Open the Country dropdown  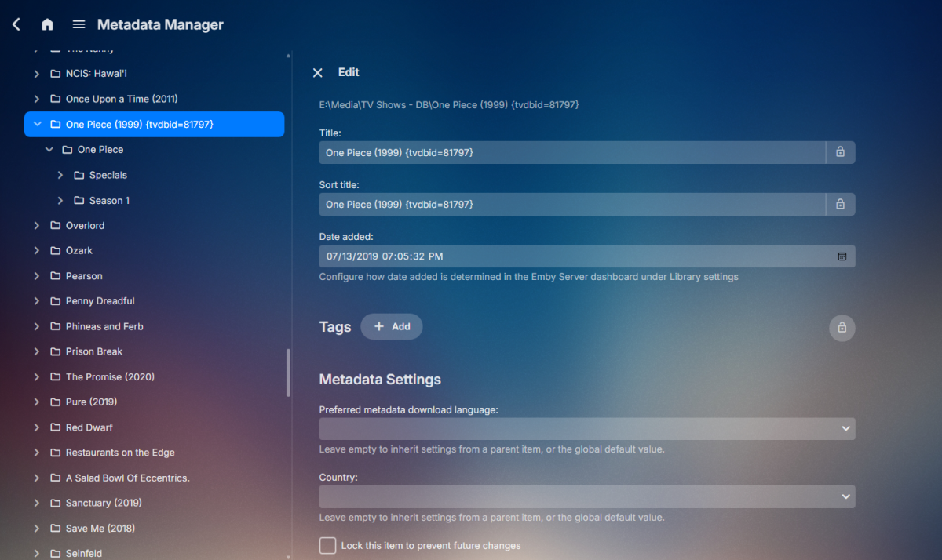(845, 496)
